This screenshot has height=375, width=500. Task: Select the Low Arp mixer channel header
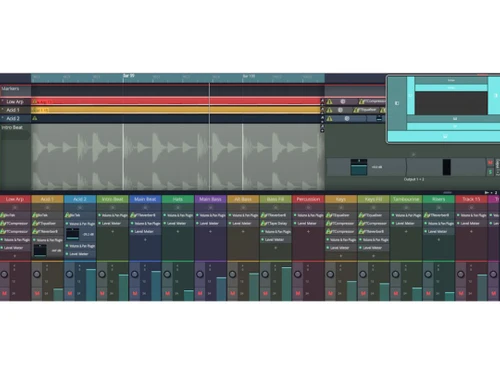(15, 199)
